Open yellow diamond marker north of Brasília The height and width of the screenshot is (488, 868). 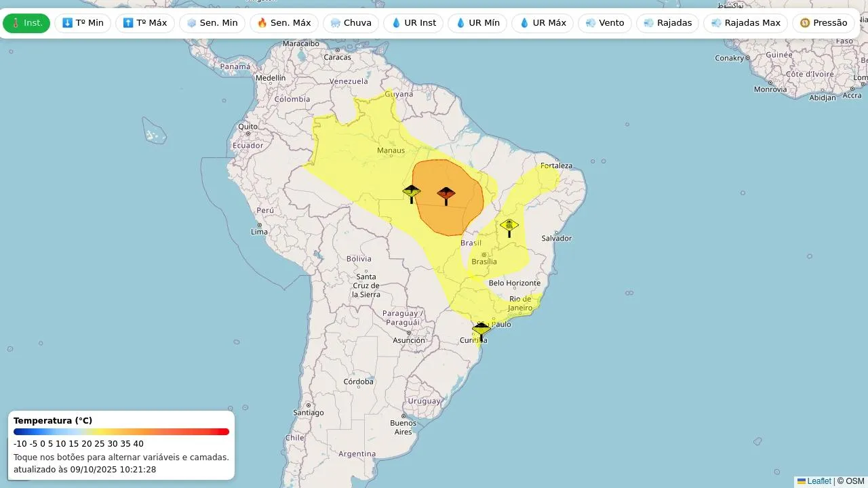coord(509,226)
